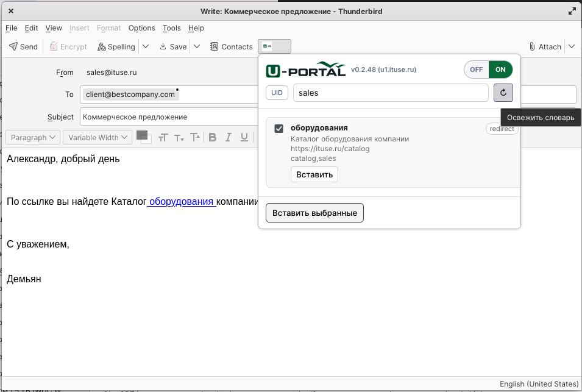Click the catalog,sales tags text
Image resolution: width=582 pixels, height=392 pixels.
click(313, 159)
